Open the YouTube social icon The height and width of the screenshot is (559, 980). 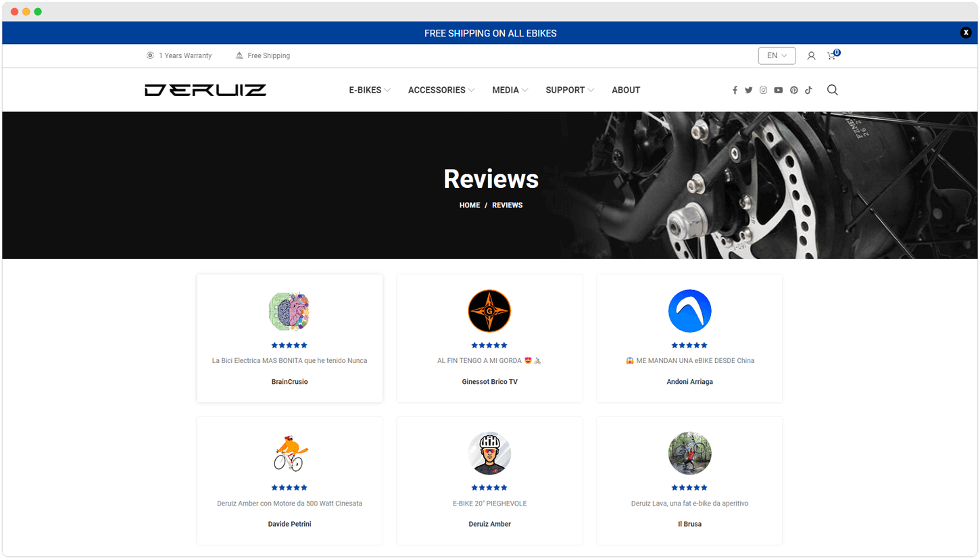tap(779, 90)
